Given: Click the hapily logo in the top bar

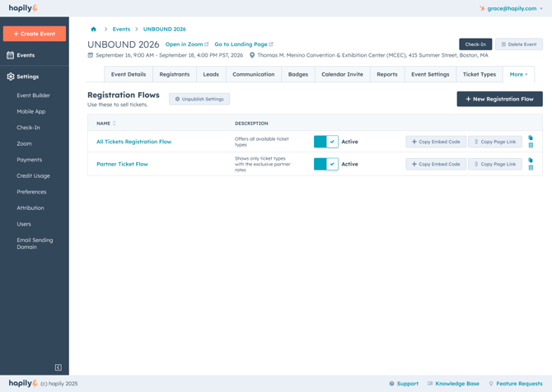Looking at the screenshot, I should click(23, 8).
